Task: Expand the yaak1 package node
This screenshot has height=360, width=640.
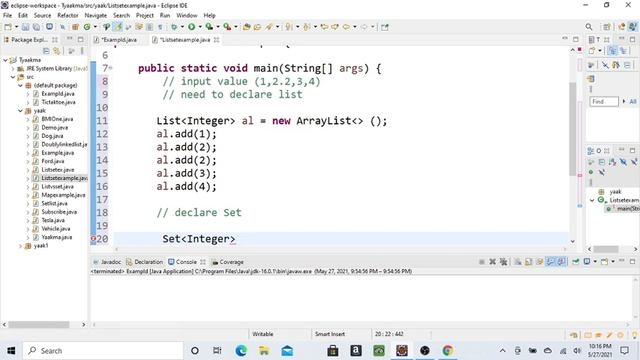Action: pos(20,246)
